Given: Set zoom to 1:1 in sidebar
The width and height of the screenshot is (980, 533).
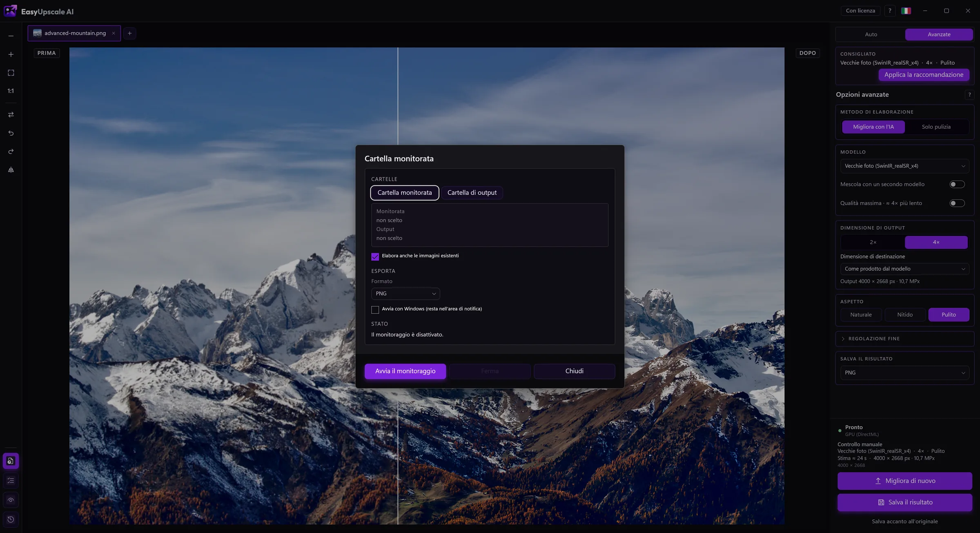Looking at the screenshot, I should click(x=11, y=91).
